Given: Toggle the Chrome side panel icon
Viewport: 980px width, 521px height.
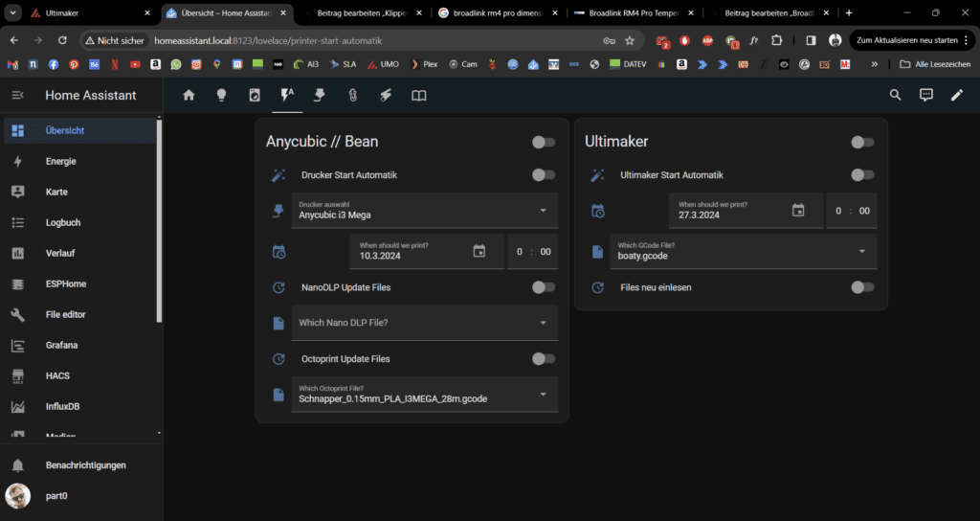Looking at the screenshot, I should point(811,40).
